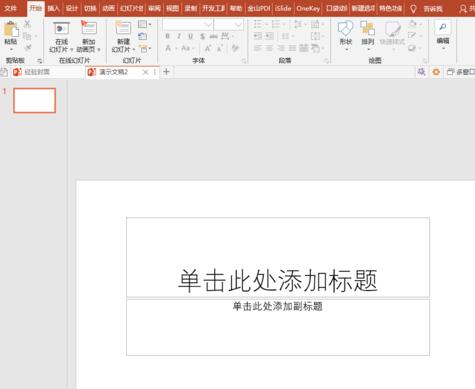This screenshot has height=389, width=475.
Task: Click the Increase Indent icon
Action: [x=269, y=36]
